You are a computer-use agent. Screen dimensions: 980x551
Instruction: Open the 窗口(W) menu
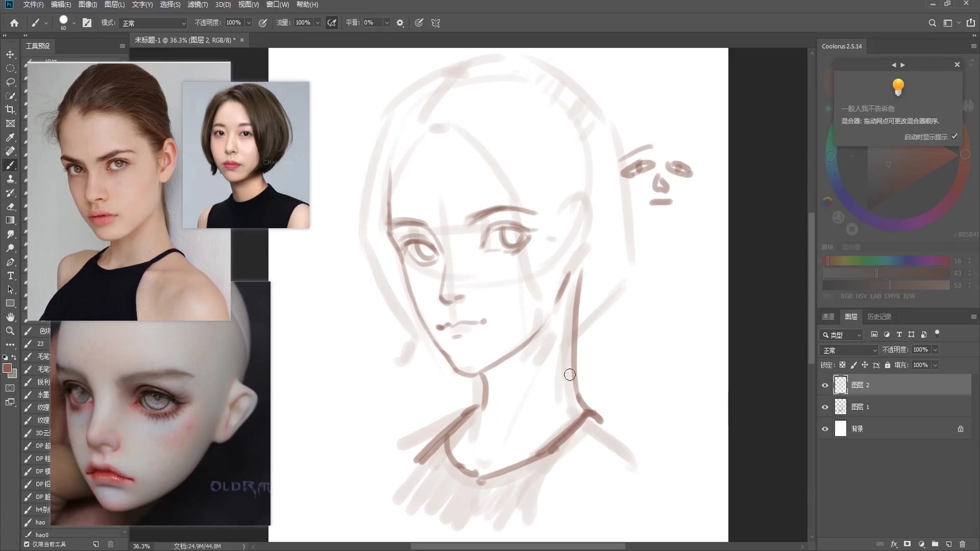pyautogui.click(x=277, y=5)
